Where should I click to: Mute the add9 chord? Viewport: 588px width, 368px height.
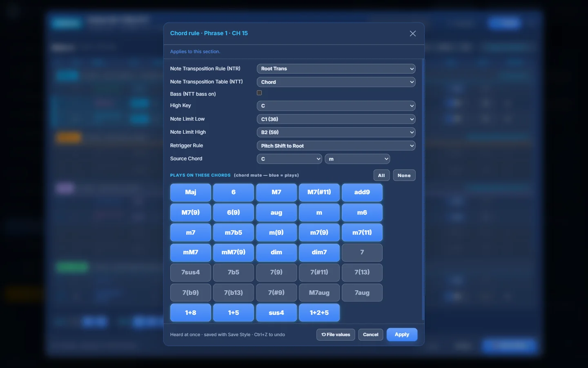362,192
